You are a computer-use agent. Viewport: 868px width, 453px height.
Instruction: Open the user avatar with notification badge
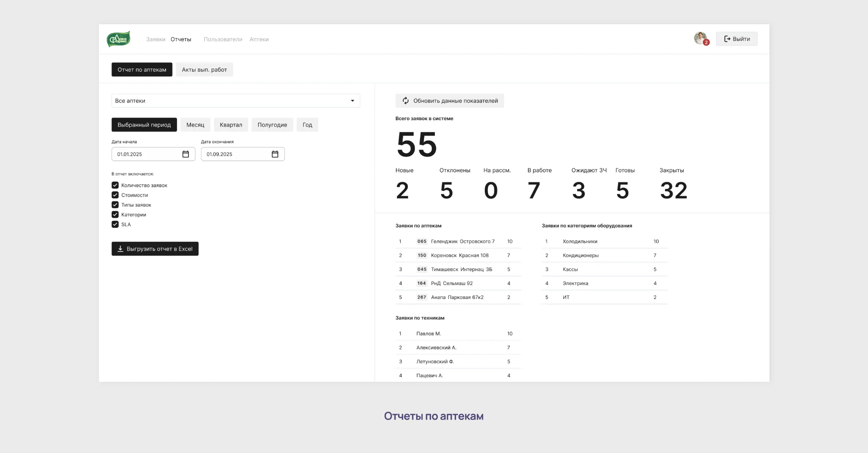click(x=700, y=39)
